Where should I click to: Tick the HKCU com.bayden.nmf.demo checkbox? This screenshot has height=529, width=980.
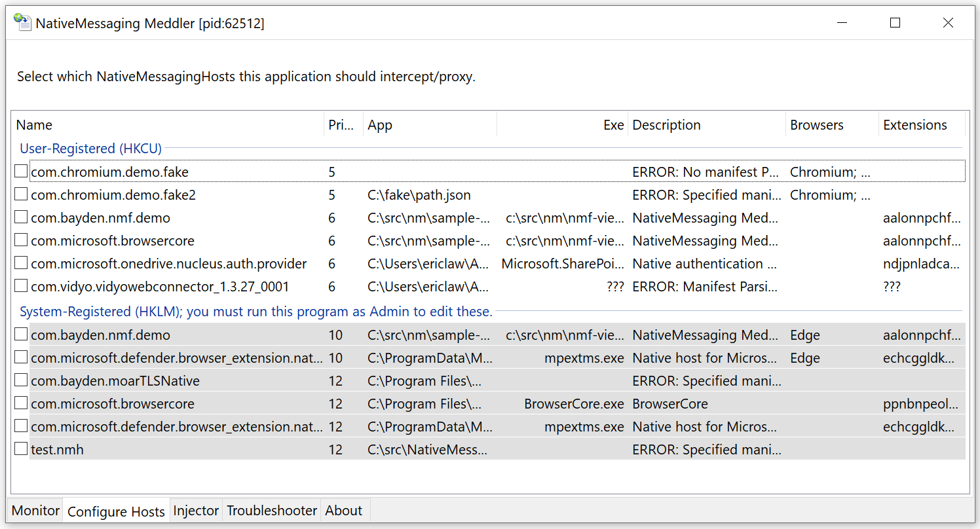coord(21,217)
